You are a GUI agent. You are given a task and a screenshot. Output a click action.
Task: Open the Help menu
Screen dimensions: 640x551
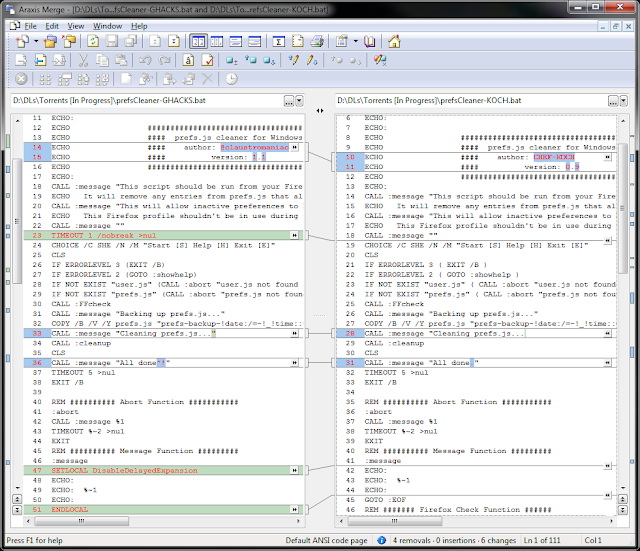(x=139, y=26)
